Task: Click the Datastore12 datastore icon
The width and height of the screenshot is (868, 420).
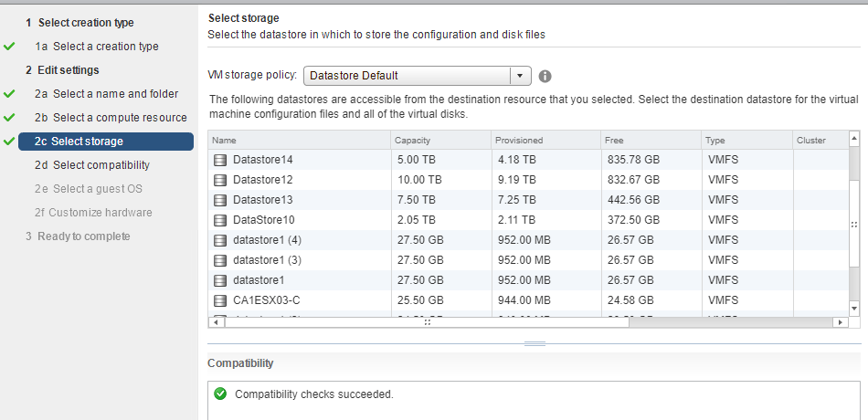Action: [x=220, y=181]
